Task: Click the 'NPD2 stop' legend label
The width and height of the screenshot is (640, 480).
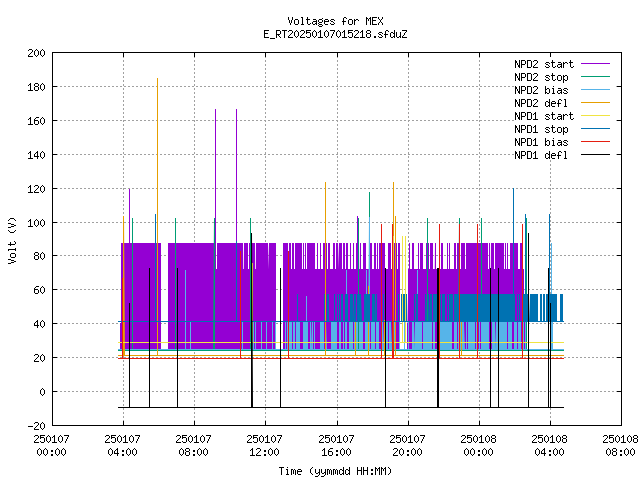Action: coord(541,77)
